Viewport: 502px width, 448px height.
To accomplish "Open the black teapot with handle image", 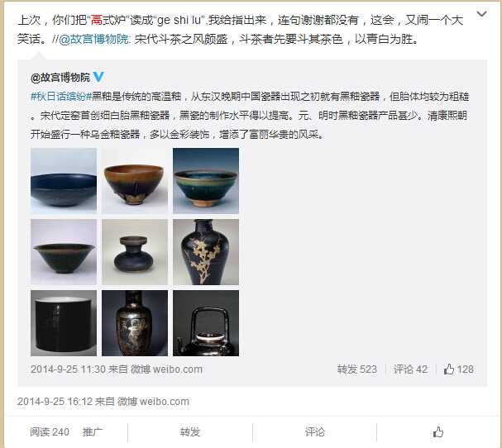I will [x=206, y=323].
